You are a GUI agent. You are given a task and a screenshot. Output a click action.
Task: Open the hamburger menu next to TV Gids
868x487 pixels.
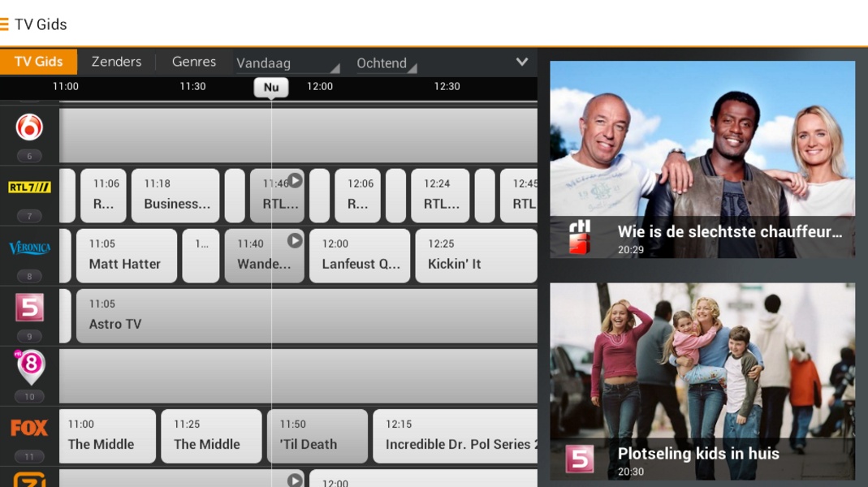click(4, 24)
